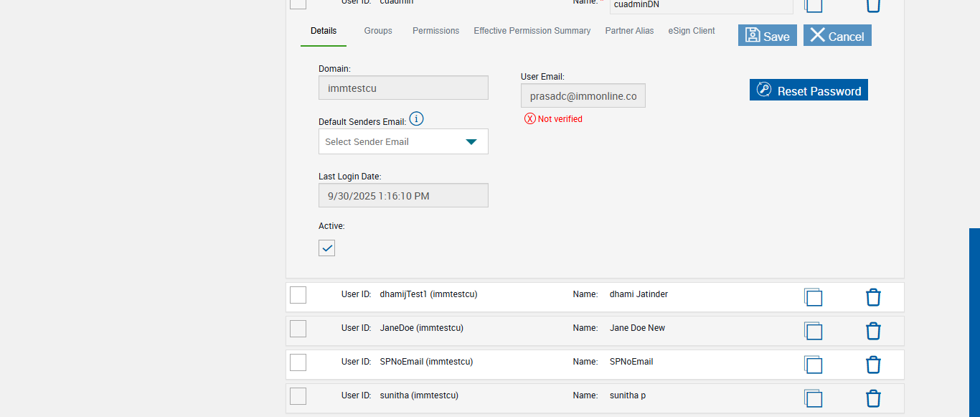Delete the JaneDoe user
This screenshot has height=417, width=980.
coord(873,331)
